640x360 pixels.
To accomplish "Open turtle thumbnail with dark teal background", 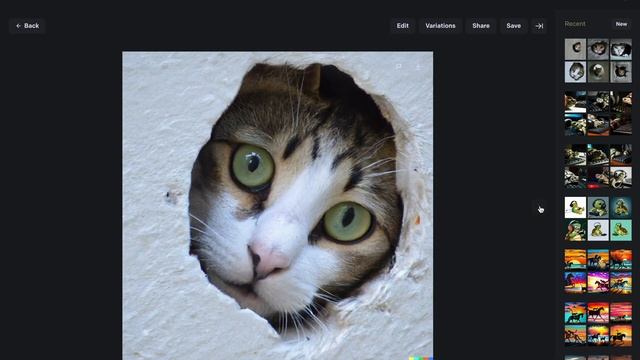I will 621,207.
